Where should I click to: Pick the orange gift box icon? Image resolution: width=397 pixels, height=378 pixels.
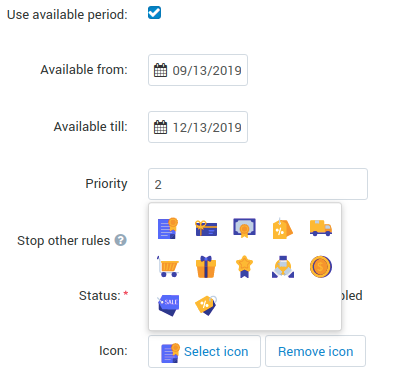[x=206, y=267]
